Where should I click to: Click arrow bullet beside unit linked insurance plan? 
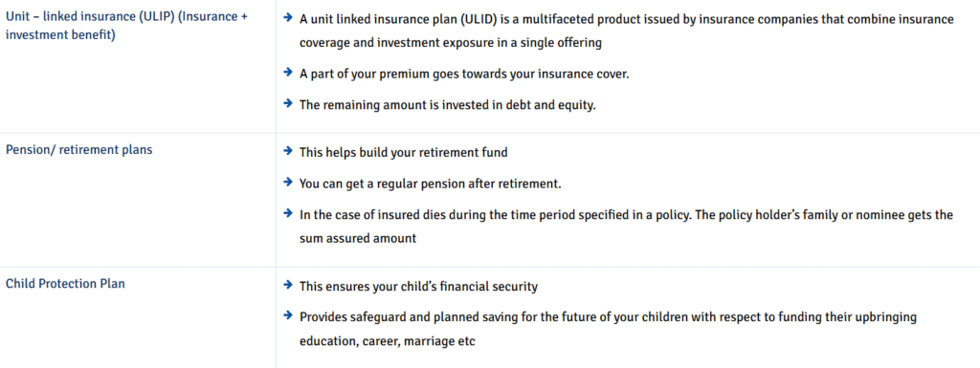pyautogui.click(x=287, y=18)
